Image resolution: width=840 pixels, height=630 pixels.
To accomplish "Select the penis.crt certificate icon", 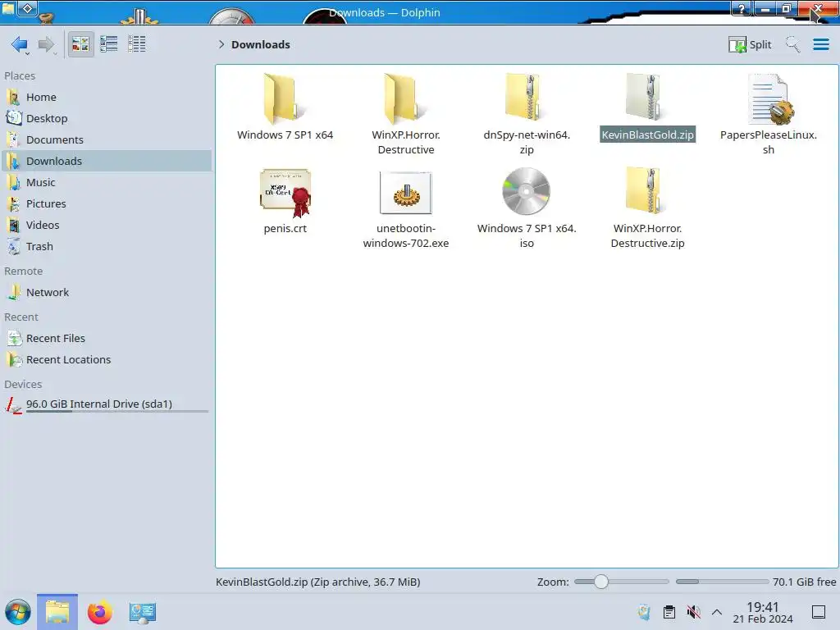I will (x=285, y=192).
